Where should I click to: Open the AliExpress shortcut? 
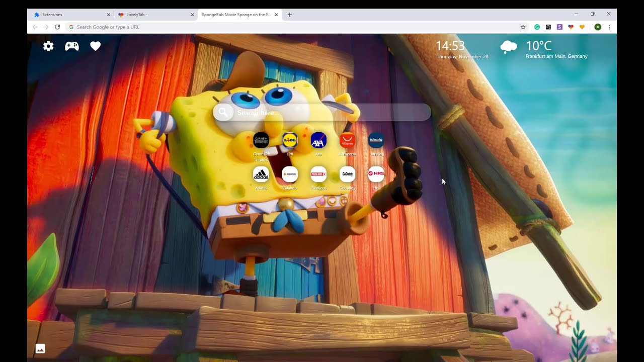tap(347, 140)
